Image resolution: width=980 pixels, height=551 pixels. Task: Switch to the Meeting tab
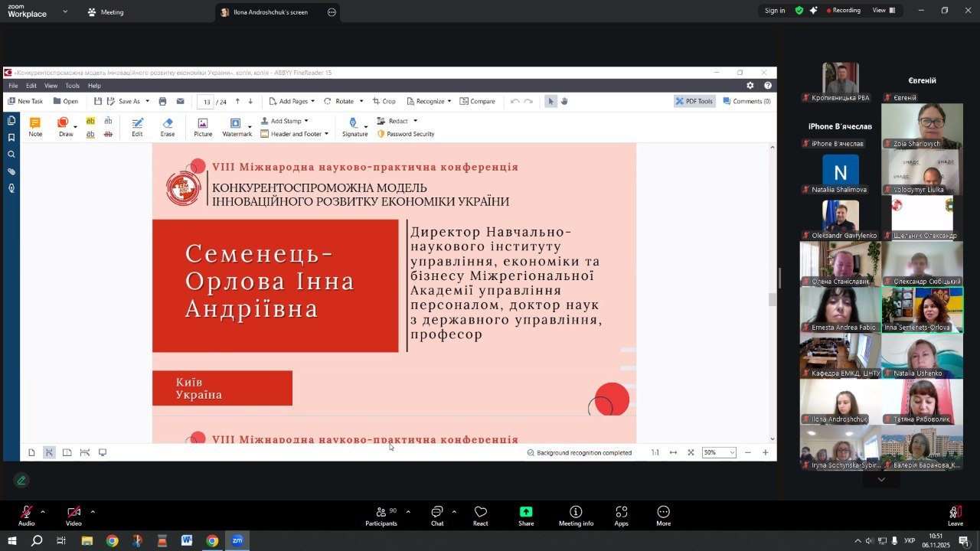[106, 12]
